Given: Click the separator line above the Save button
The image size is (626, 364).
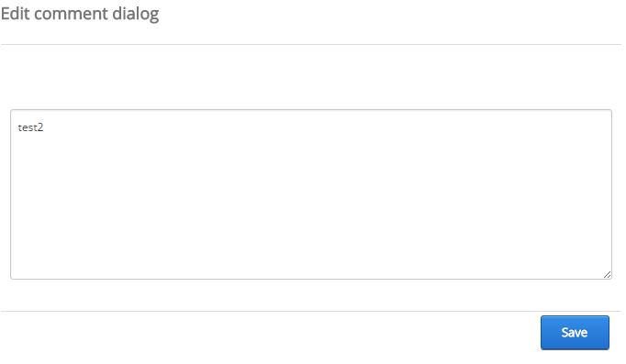Looking at the screenshot, I should tap(311, 311).
